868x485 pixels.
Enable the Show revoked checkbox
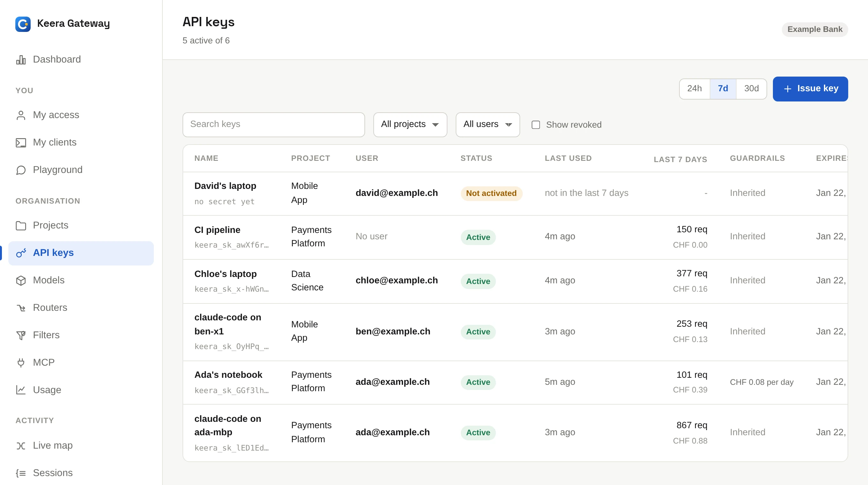tap(535, 125)
